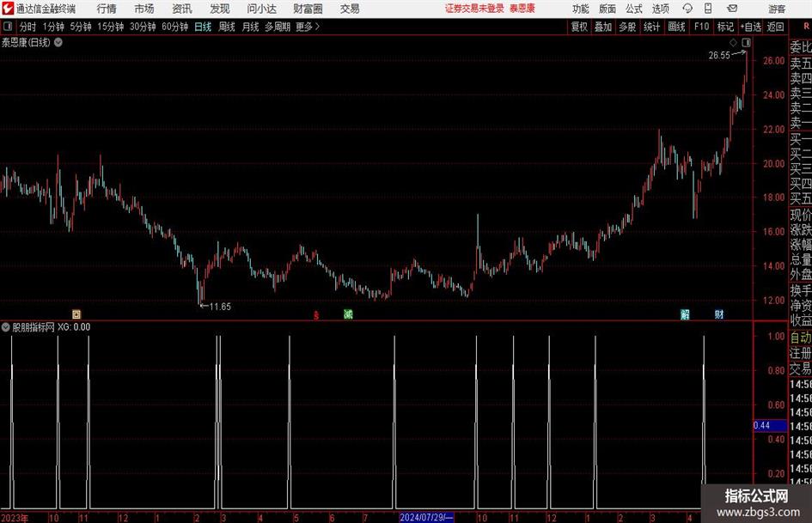Open the 版面 menu
812x523 pixels.
(607, 9)
